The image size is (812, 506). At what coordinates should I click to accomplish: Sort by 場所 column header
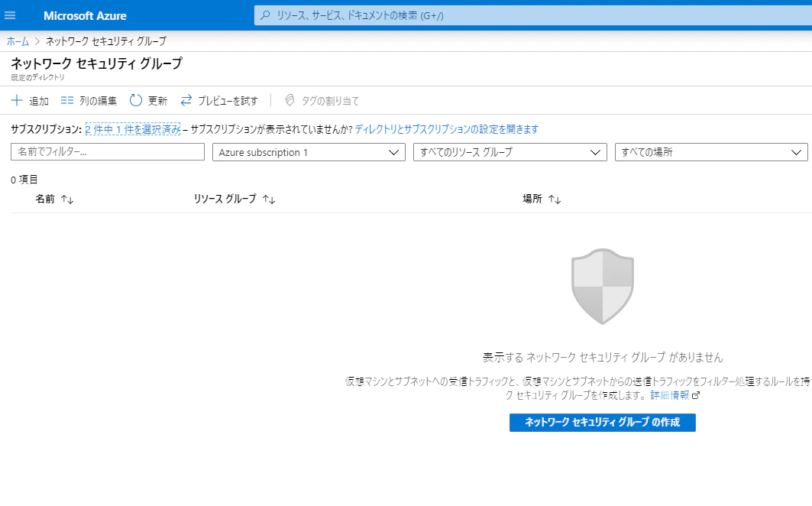(542, 199)
